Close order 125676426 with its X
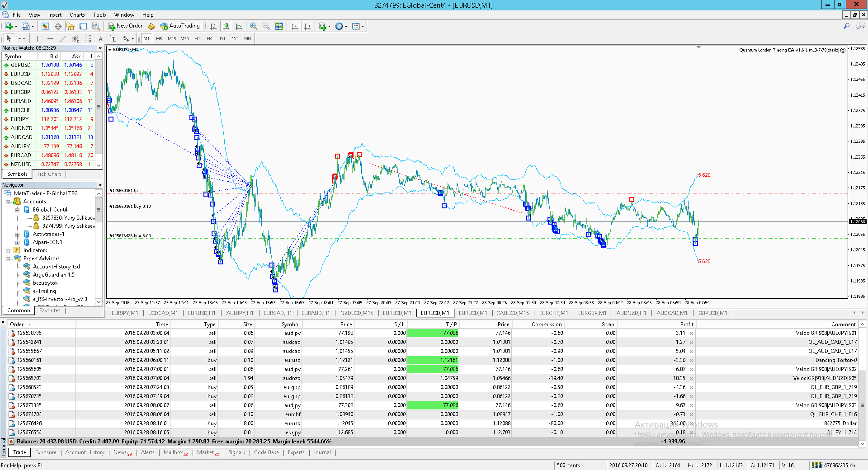Image resolution: width=868 pixels, height=470 pixels. (691, 423)
